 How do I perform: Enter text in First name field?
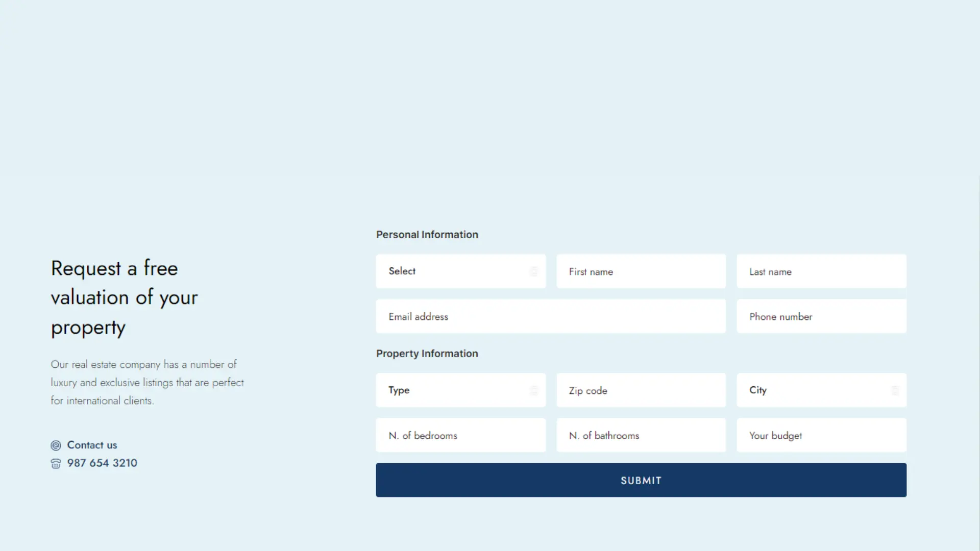tap(641, 271)
